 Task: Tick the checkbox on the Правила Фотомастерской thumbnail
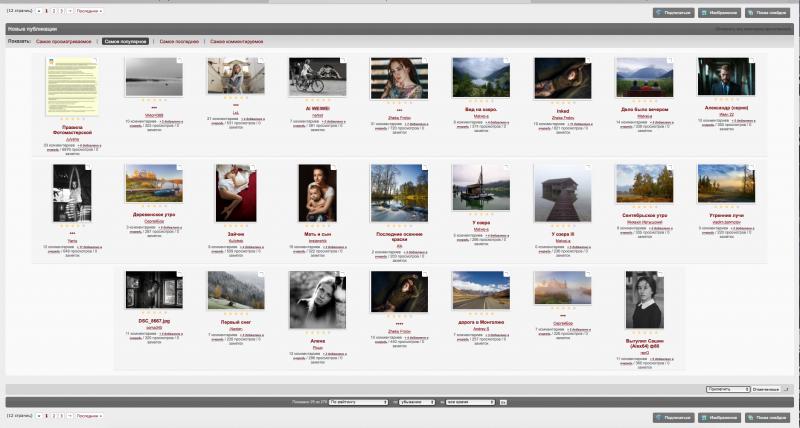coord(95,60)
